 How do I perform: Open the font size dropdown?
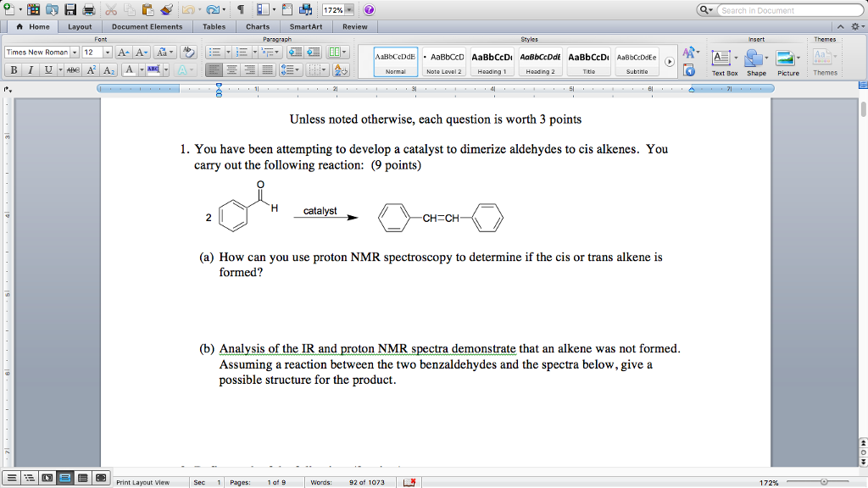108,52
